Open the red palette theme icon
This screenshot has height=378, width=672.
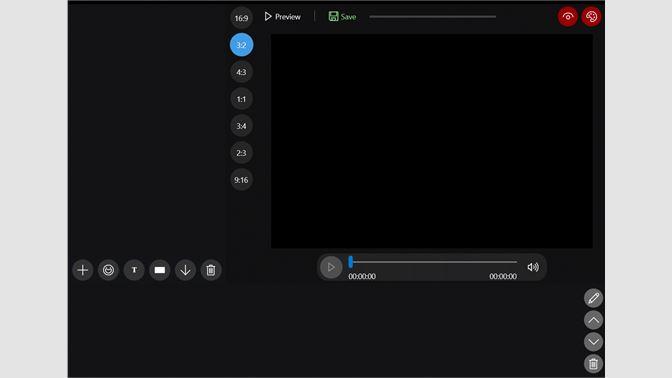tap(591, 17)
